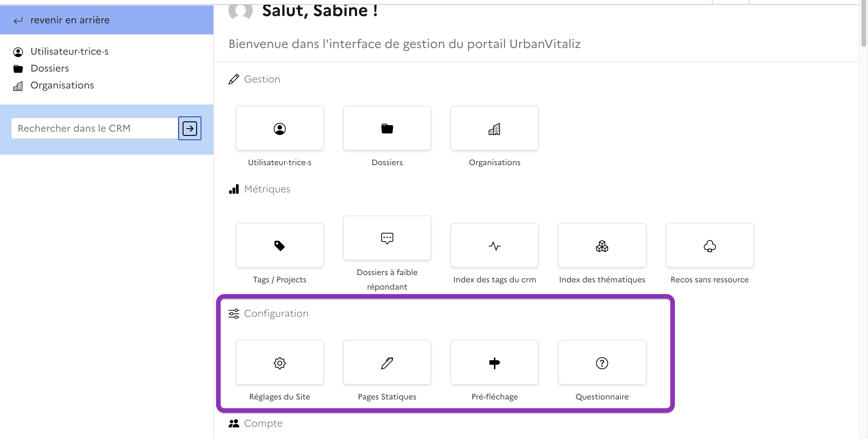Viewport: 868px width, 439px height.
Task: Open the Organisations building card
Action: pyautogui.click(x=494, y=128)
